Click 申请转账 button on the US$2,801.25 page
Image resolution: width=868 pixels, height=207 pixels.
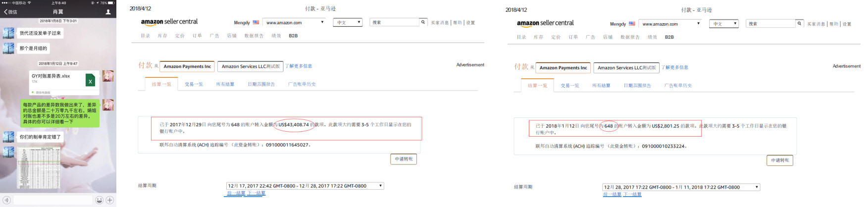[x=780, y=160]
